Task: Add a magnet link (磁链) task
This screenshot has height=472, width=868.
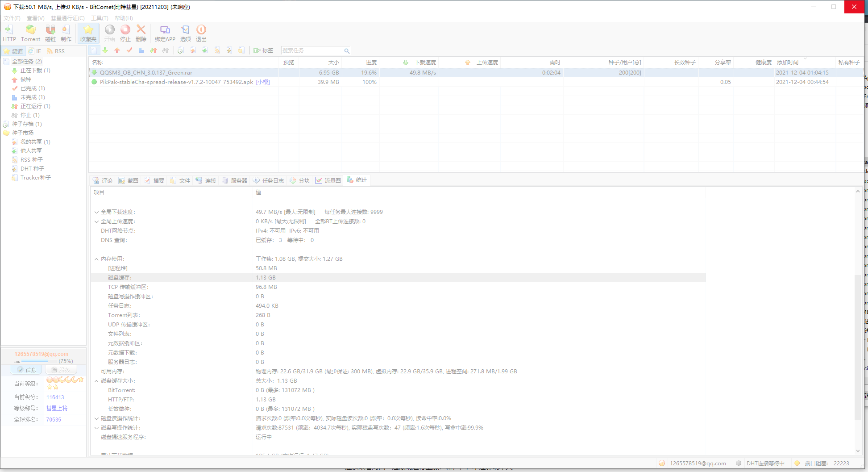Action: 50,33
